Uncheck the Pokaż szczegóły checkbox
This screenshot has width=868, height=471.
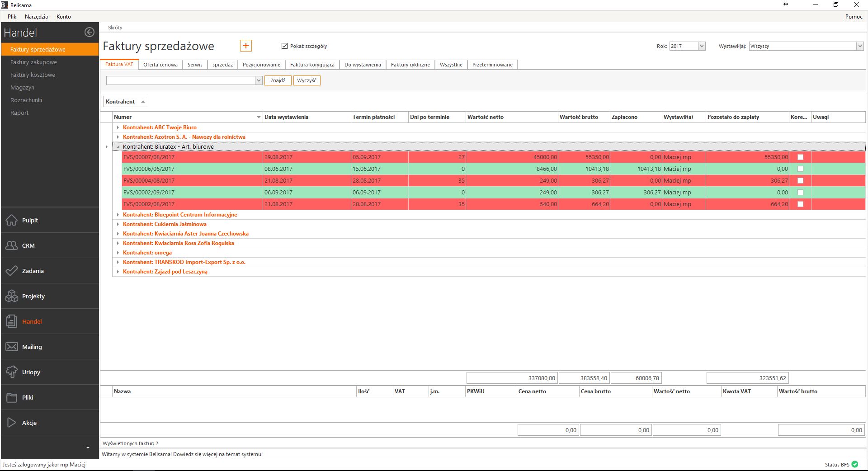coord(284,46)
